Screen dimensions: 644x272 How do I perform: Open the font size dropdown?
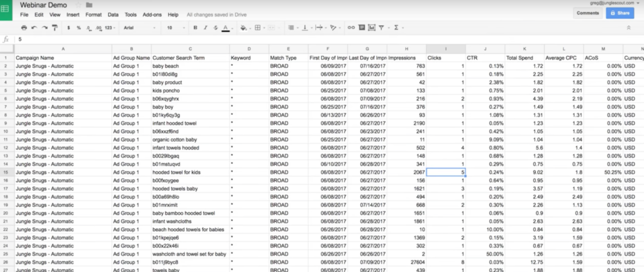pyautogui.click(x=174, y=28)
